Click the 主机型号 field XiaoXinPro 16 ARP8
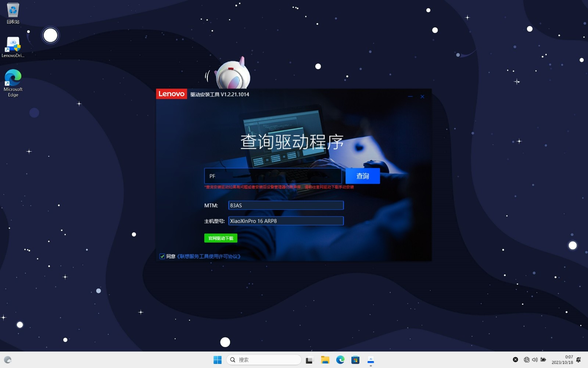 [x=286, y=221]
